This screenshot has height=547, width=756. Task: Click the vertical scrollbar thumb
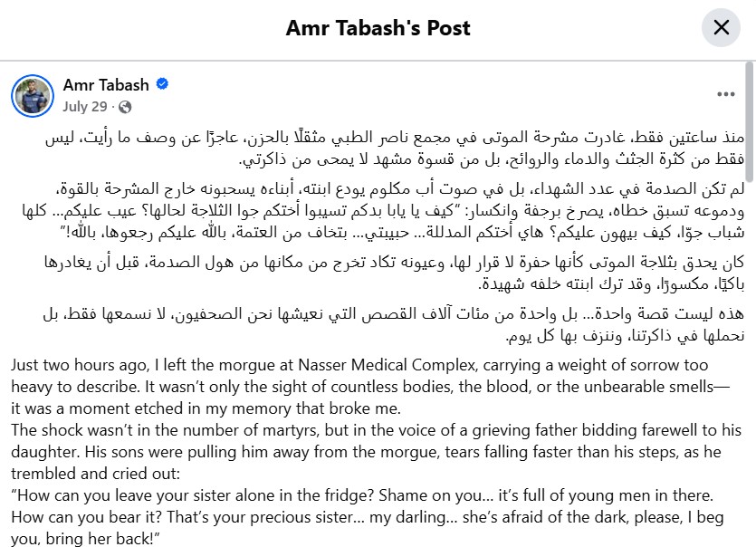click(x=750, y=121)
